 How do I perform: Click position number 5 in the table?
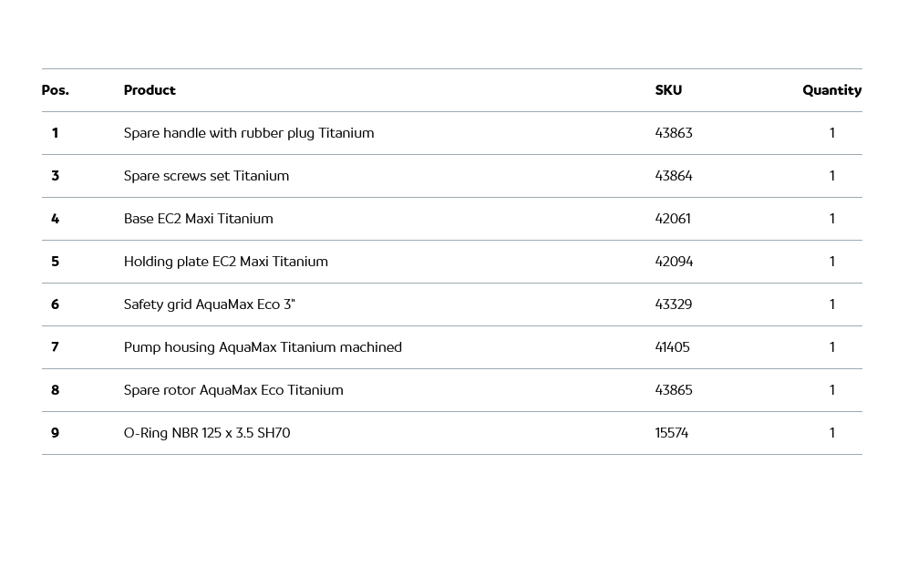(55, 262)
